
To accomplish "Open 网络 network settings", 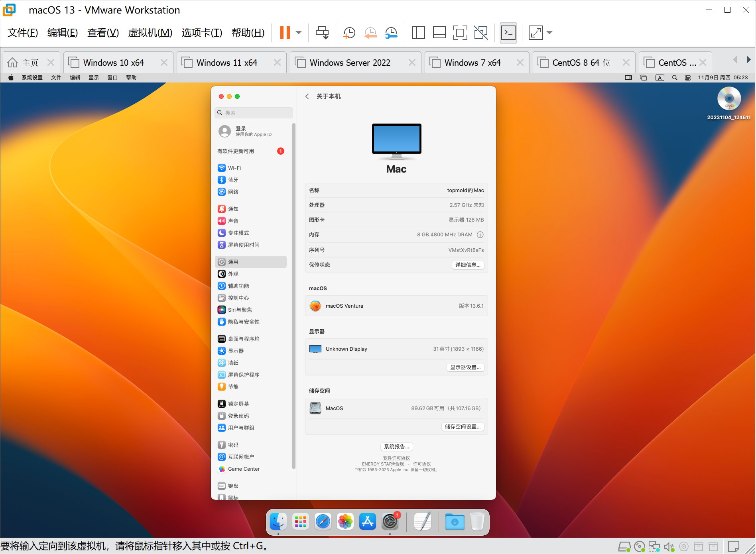I will 251,192.
